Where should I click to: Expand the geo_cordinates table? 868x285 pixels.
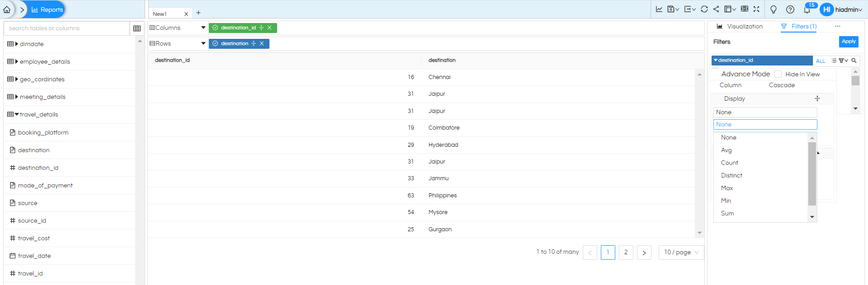click(17, 79)
